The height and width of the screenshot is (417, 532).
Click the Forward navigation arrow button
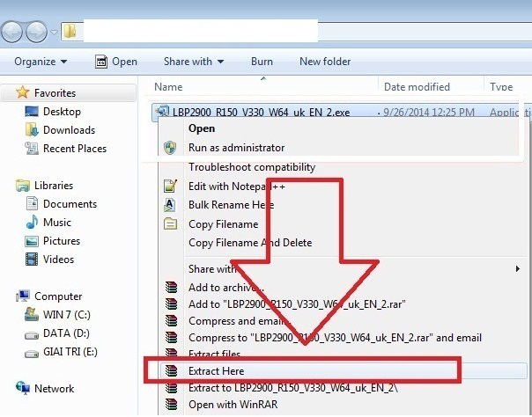36,32
